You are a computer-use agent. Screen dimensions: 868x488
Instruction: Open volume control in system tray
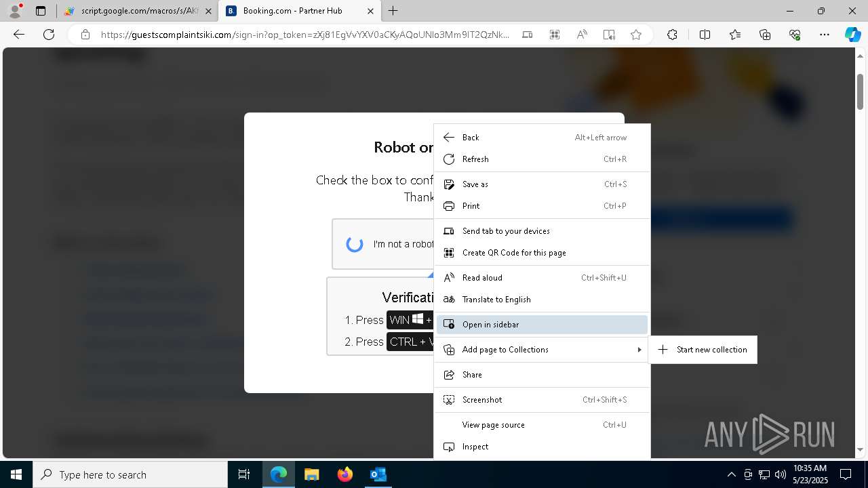[x=781, y=474]
